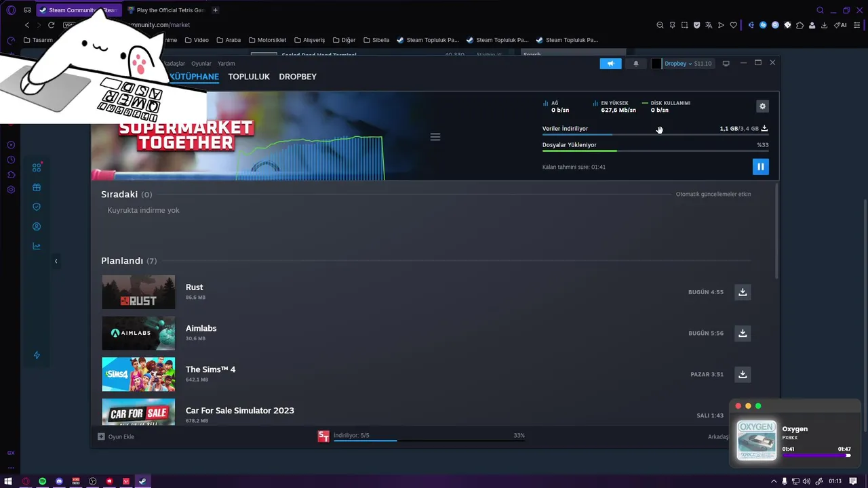Screen dimensions: 868x488
Task: Click the Oxygen album cover
Action: (x=757, y=441)
